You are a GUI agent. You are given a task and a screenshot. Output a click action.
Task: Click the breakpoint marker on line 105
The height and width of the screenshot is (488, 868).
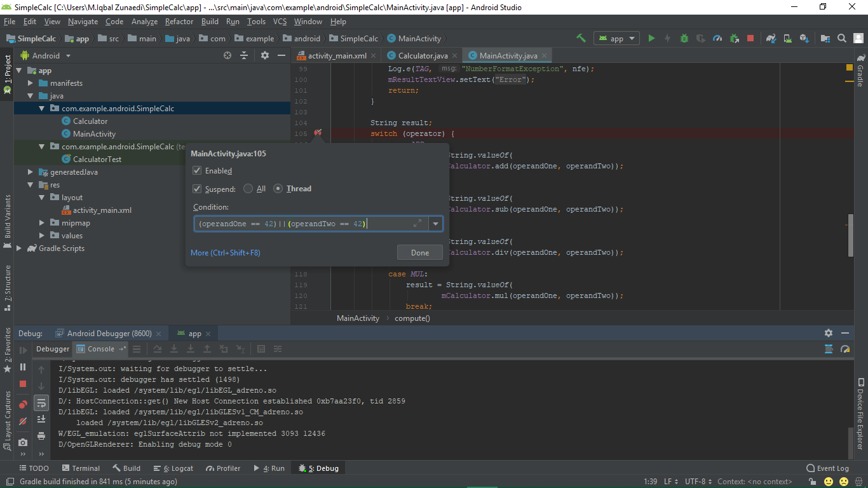pos(318,133)
